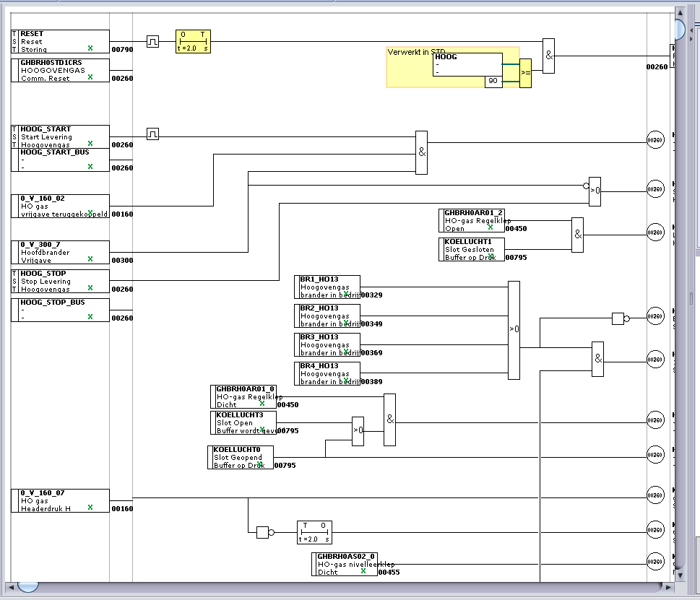Click the pulse symbol next to HOOG_START
700x600 pixels.
pyautogui.click(x=152, y=134)
